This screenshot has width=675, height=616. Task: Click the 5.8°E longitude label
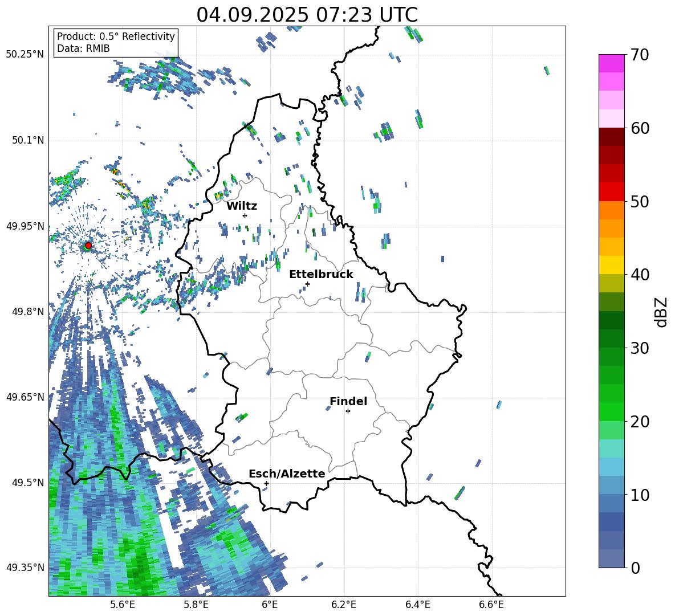[x=196, y=605]
